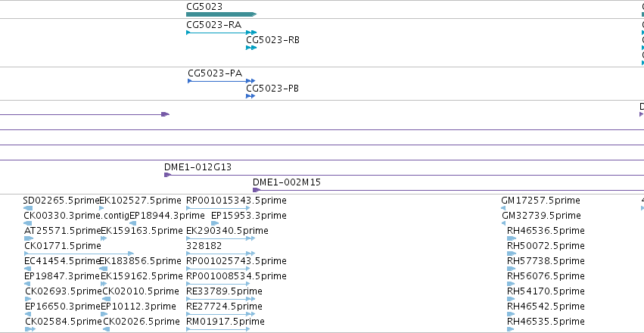Click the CG5023-RB transcript arrowheads
Image resolution: width=644 pixels, height=333 pixels.
click(x=251, y=48)
